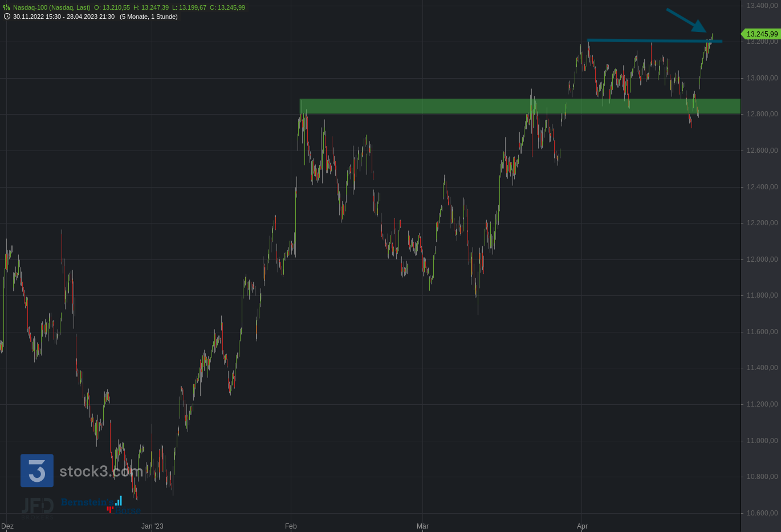781x532 pixels.
Task: Click the clock icon beside date range
Action: (7, 17)
